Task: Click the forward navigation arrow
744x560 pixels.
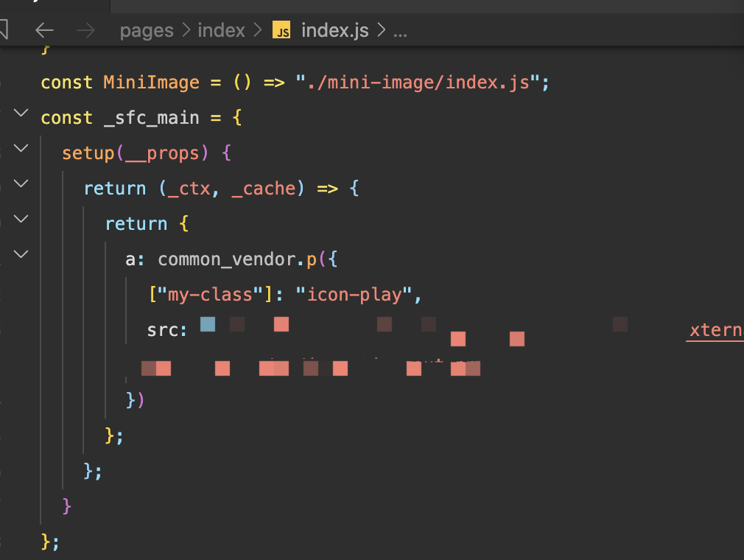Action: tap(85, 30)
